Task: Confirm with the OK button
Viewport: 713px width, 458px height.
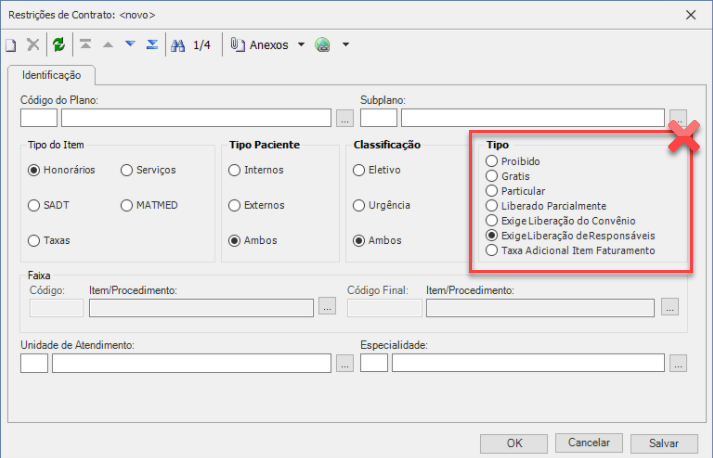Action: (x=514, y=443)
